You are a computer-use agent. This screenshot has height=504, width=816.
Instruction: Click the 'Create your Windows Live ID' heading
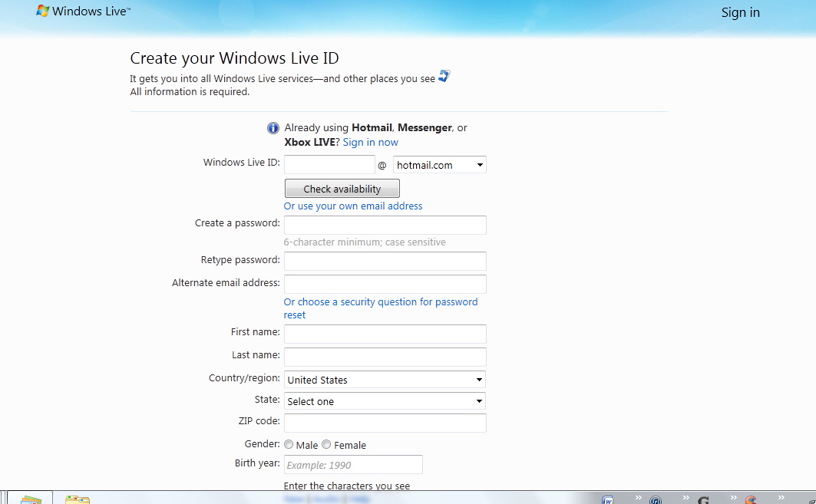[234, 58]
